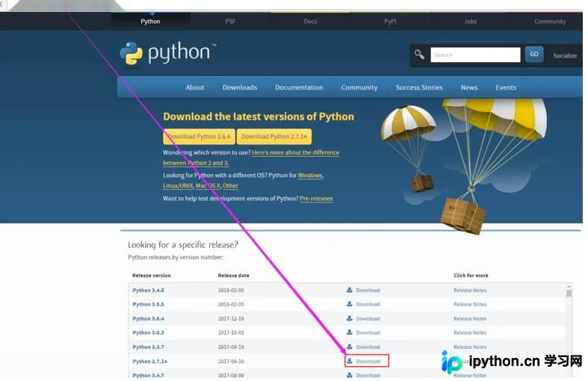The image size is (588, 381).
Task: Click the Python logo image
Action: pyautogui.click(x=167, y=53)
